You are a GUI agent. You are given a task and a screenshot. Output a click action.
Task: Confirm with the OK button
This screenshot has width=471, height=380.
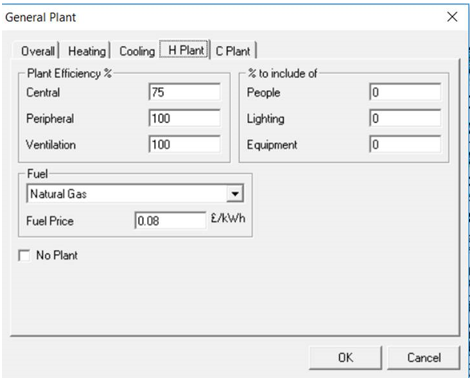click(345, 358)
